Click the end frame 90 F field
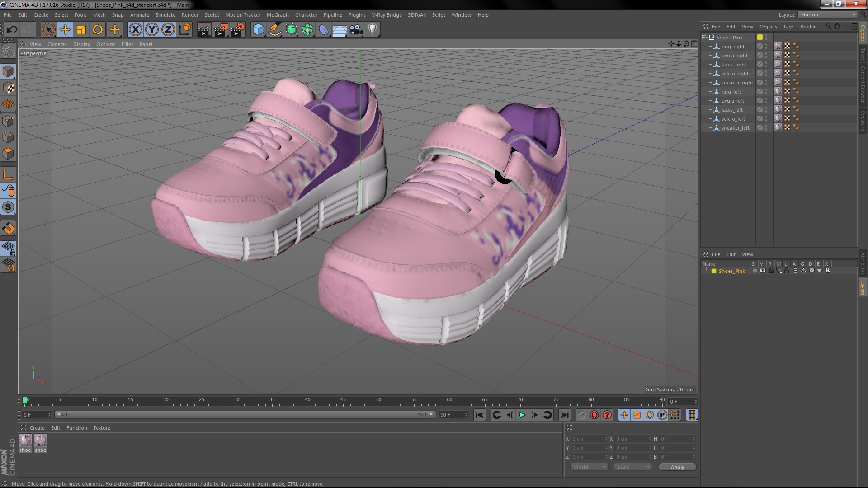Viewport: 868px width, 488px height. click(453, 414)
